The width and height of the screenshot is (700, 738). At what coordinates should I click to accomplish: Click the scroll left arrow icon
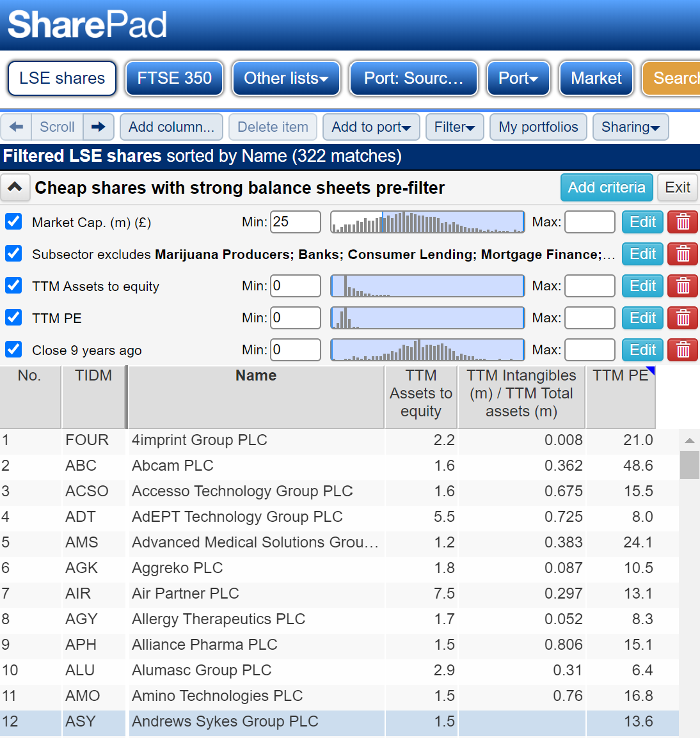(17, 127)
